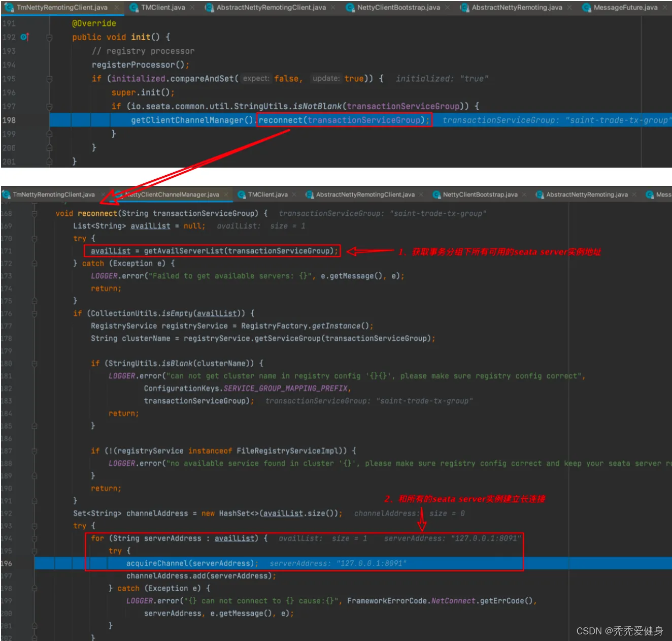Click line number 196 in lower editor gutter

pos(6,563)
